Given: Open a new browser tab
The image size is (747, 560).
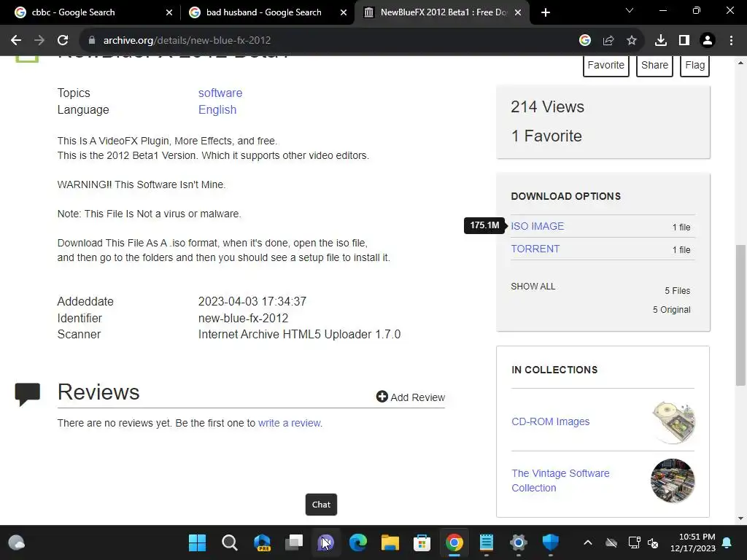Looking at the screenshot, I should [546, 12].
